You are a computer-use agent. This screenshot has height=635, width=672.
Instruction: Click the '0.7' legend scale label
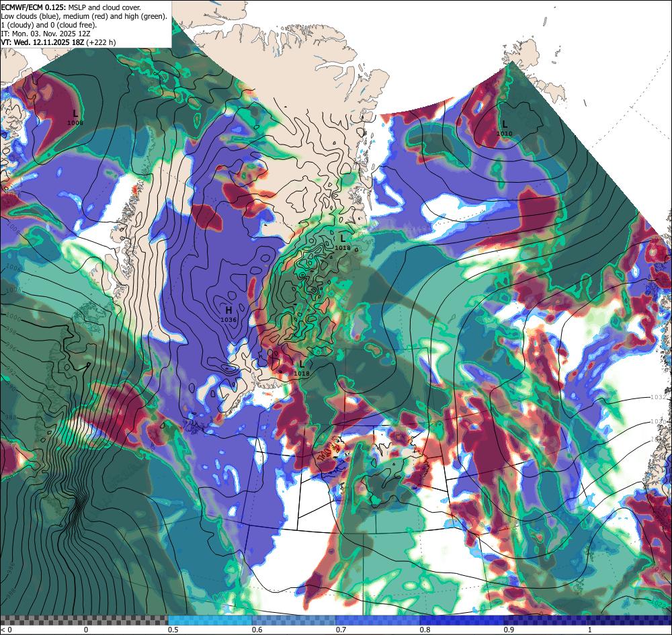(341, 630)
